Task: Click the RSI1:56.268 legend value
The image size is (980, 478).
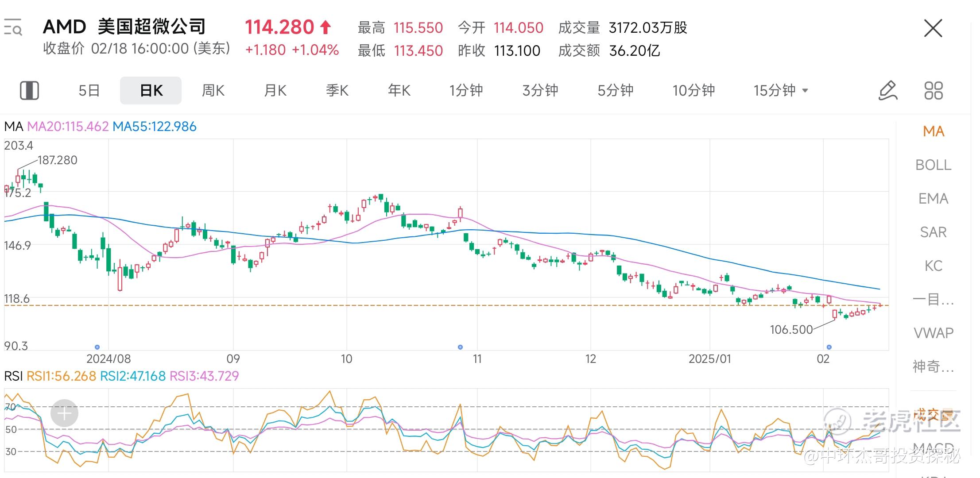Action: coord(62,376)
